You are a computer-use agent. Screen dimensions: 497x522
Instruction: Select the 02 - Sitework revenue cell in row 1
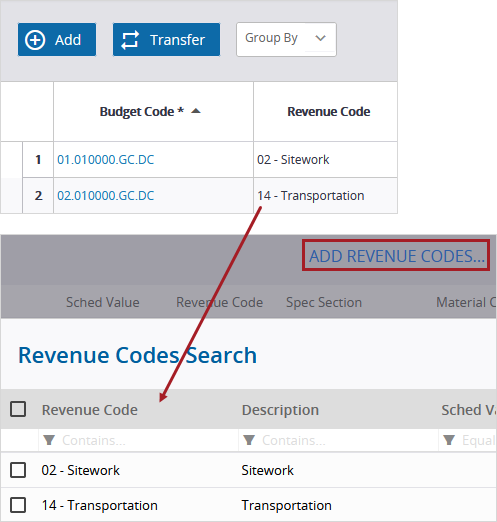[x=325, y=160]
